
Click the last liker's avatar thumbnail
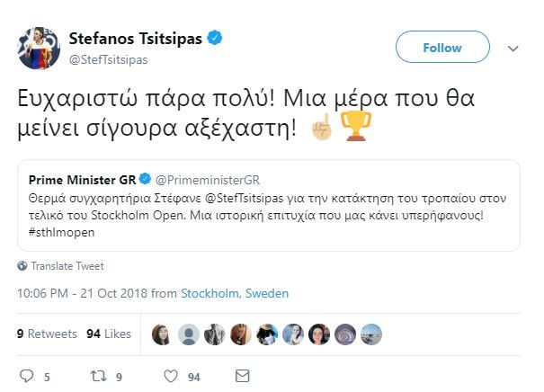coord(370,334)
